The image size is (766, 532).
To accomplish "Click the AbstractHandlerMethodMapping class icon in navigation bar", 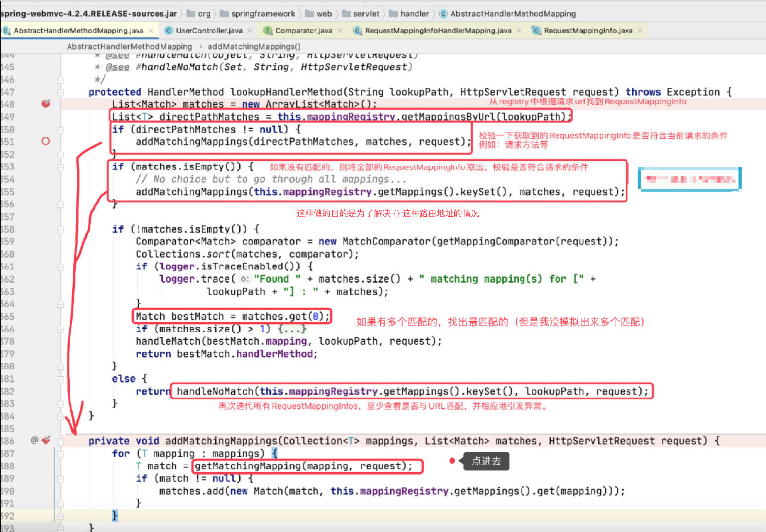I will (443, 14).
